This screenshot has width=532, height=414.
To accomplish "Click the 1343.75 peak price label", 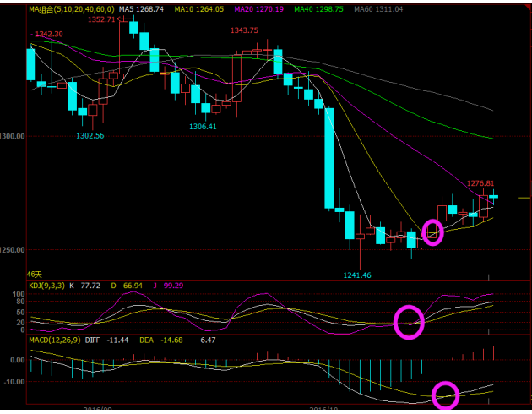I will [244, 30].
